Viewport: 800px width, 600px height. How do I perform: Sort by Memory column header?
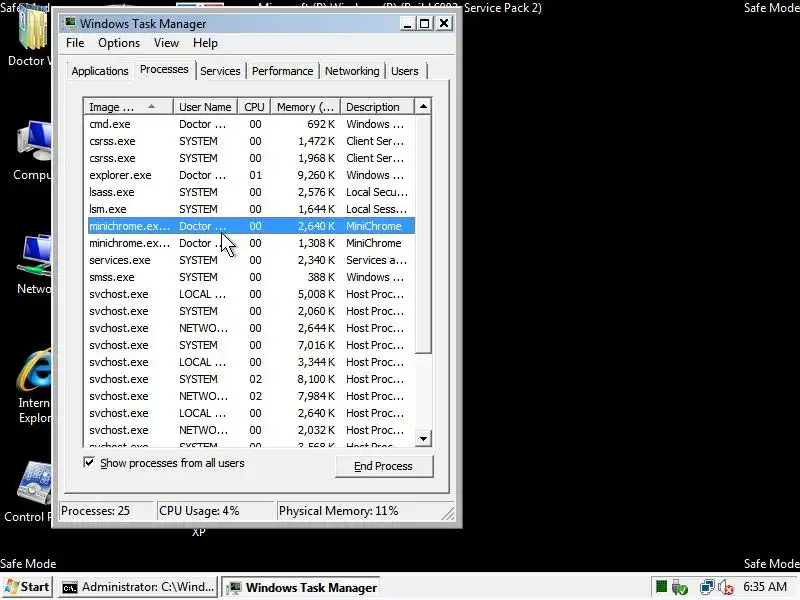(x=305, y=107)
